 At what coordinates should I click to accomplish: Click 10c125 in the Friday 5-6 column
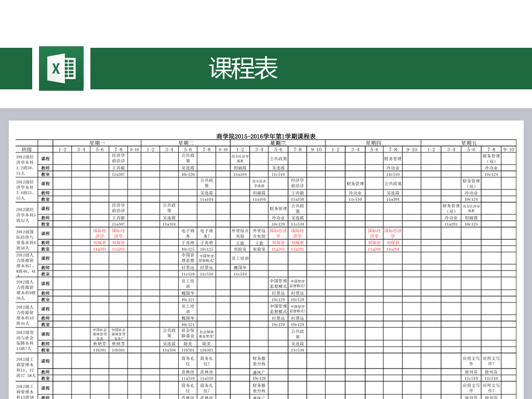tap(471, 224)
